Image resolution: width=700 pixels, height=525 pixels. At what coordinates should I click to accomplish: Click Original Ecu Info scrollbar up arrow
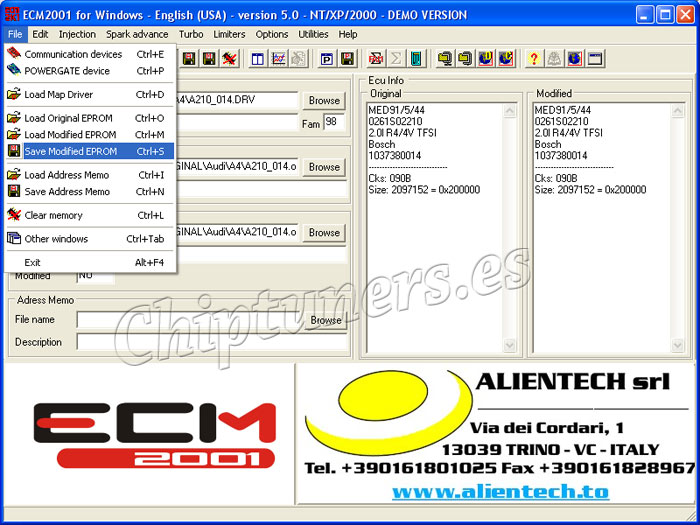509,111
